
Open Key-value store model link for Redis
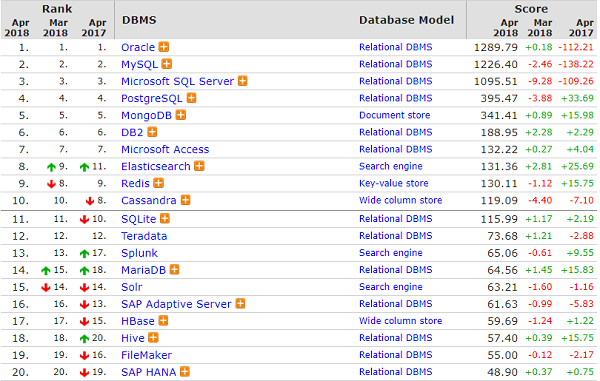click(394, 183)
